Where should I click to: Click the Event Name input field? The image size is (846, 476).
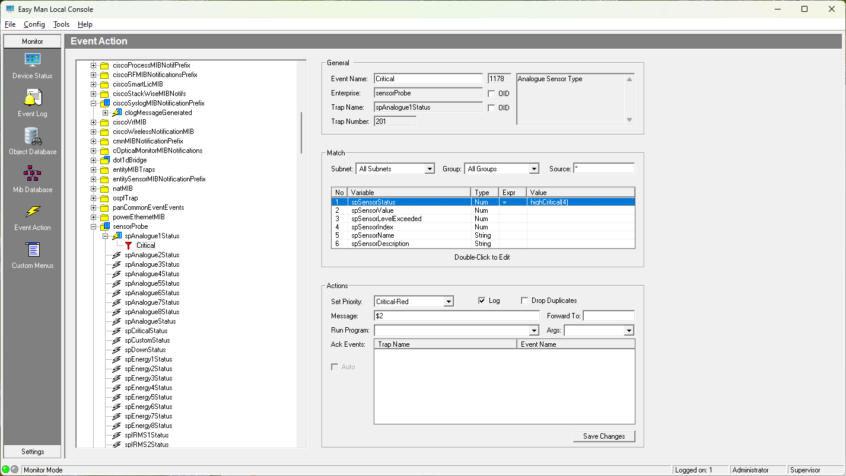pyautogui.click(x=428, y=79)
